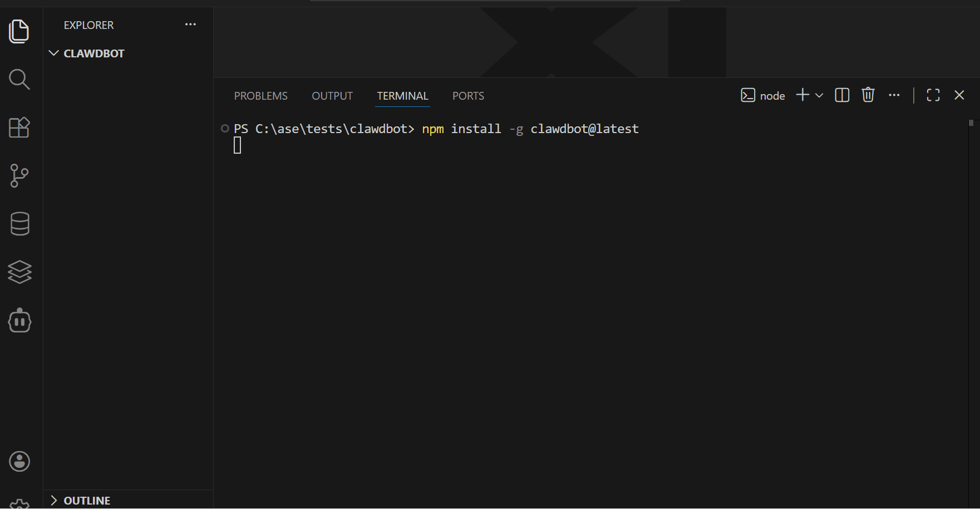Image resolution: width=980 pixels, height=509 pixels.
Task: Open the Source Control view
Action: [x=19, y=176]
